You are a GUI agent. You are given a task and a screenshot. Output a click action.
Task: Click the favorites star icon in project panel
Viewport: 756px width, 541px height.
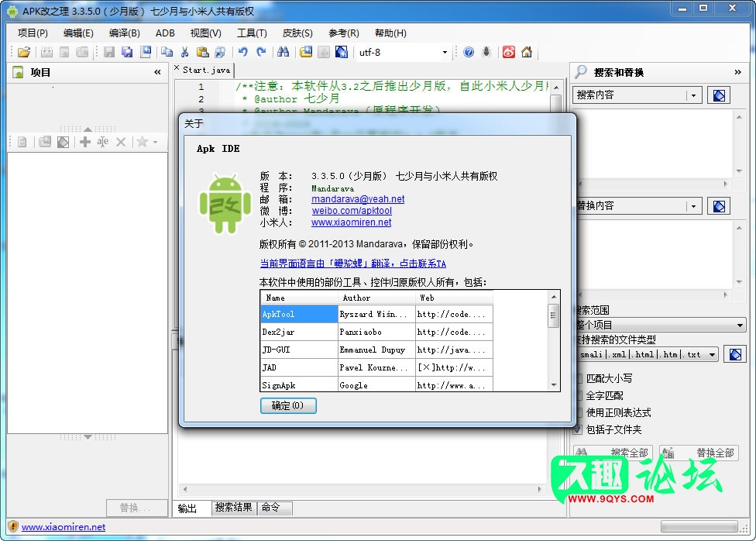143,142
